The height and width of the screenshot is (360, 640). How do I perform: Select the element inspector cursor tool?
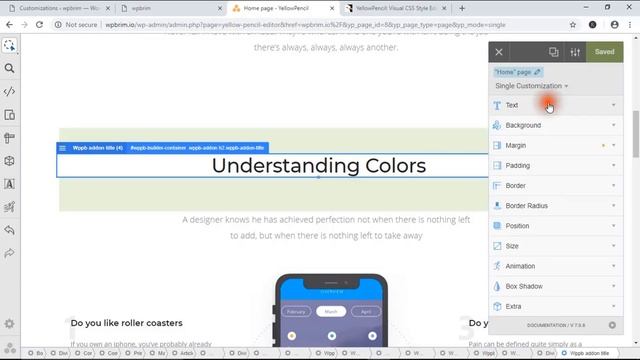(9, 45)
